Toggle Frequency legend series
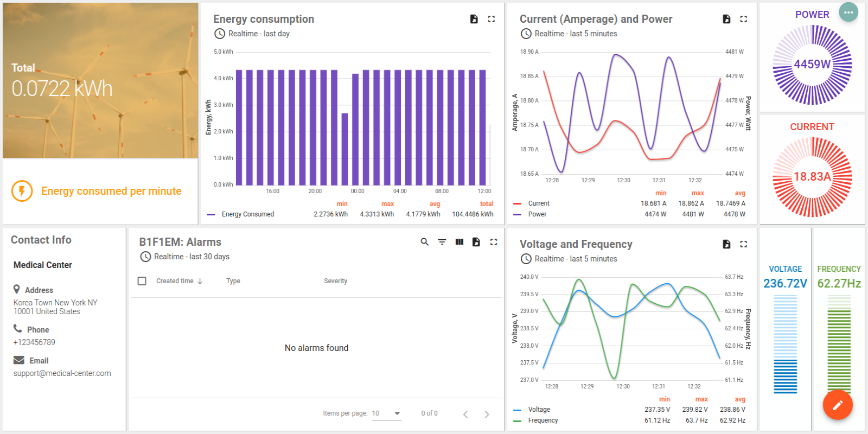 542,420
